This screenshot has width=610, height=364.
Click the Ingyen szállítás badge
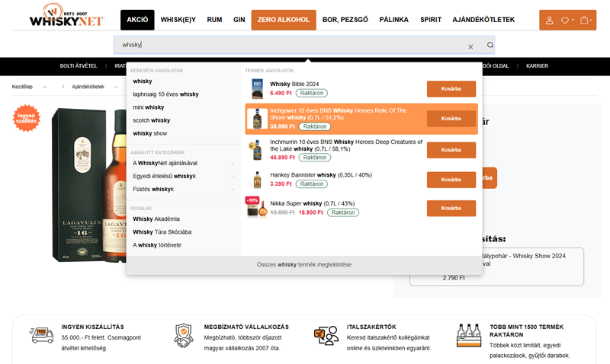pos(26,118)
